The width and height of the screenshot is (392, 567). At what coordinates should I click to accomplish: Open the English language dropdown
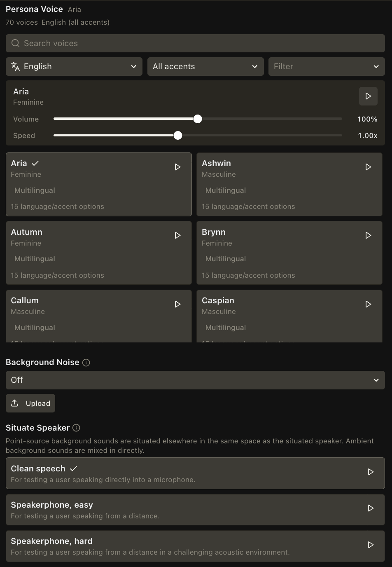pos(74,66)
